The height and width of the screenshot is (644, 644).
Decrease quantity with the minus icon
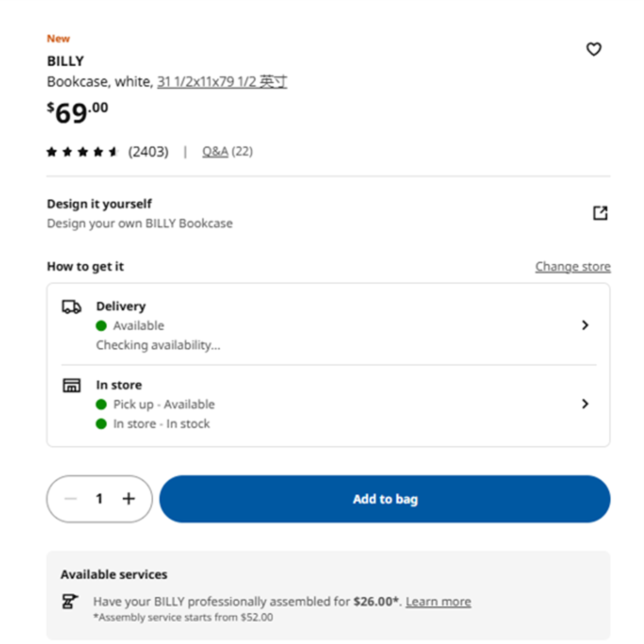71,499
